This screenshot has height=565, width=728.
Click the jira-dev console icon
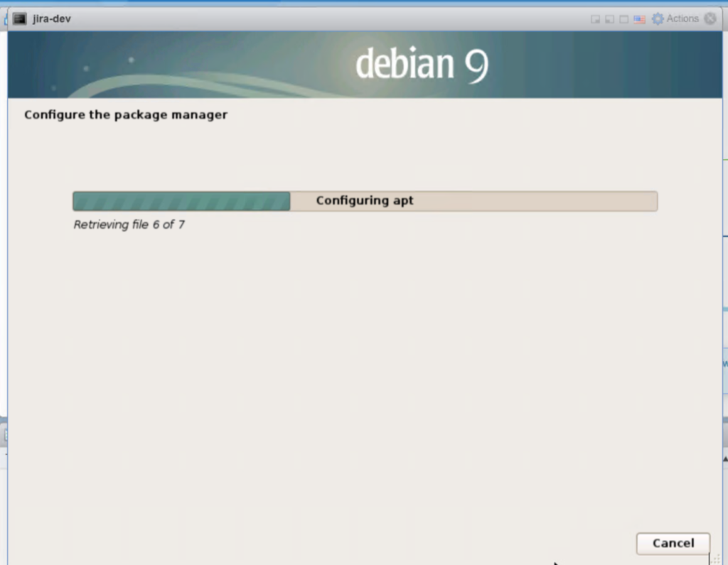tap(19, 18)
